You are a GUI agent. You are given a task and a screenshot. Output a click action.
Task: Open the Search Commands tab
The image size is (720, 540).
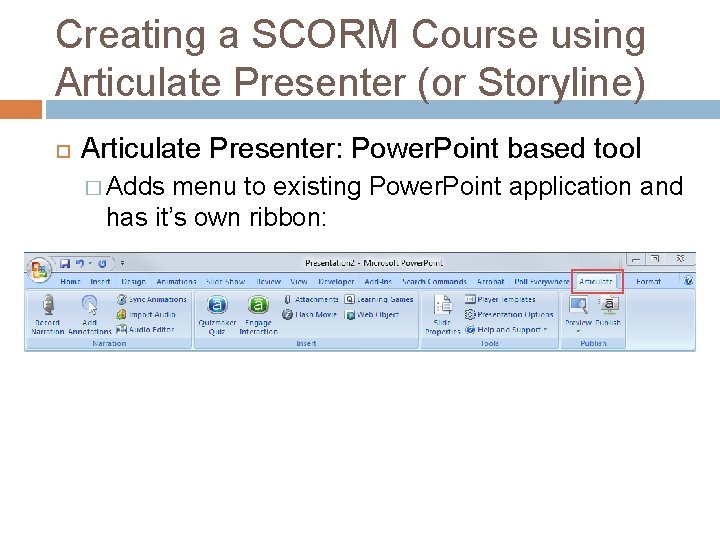[x=434, y=281]
